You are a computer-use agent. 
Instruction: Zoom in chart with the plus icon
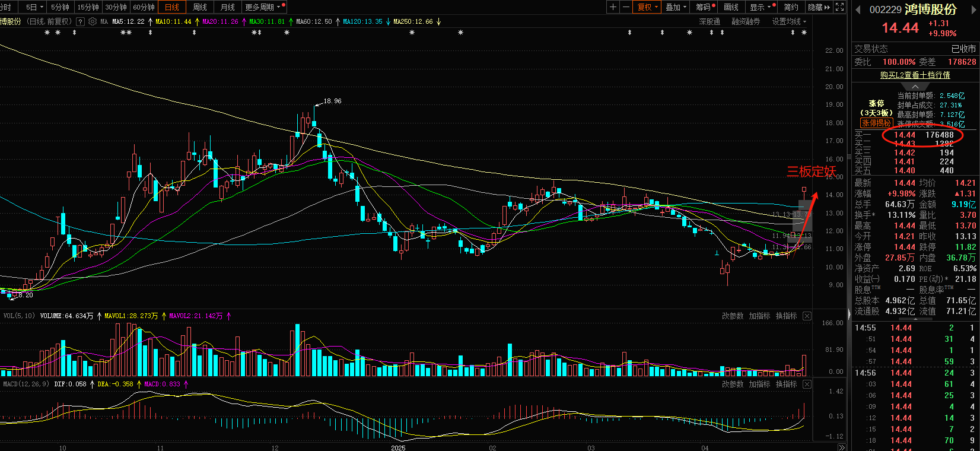tap(613, 7)
